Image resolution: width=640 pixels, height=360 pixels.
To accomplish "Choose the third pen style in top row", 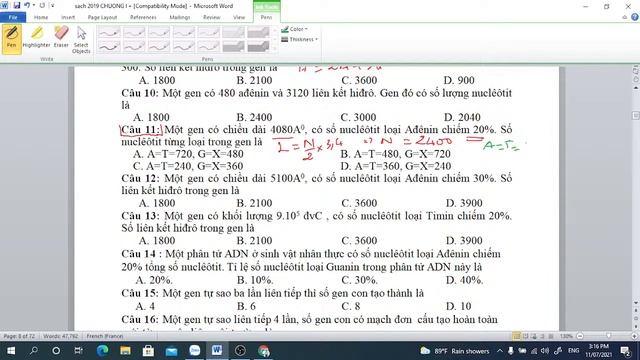I will click(x=159, y=33).
